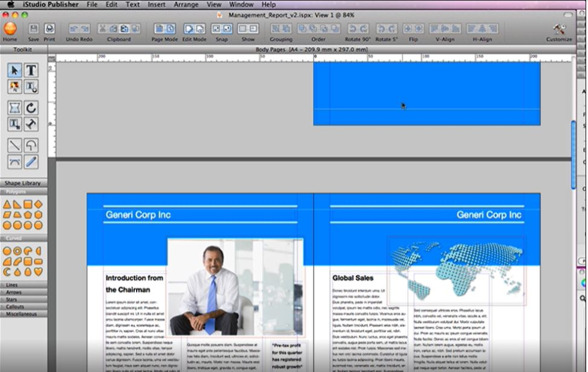Choose the rotate tool in Toolkit
The height and width of the screenshot is (372, 588).
[x=31, y=108]
